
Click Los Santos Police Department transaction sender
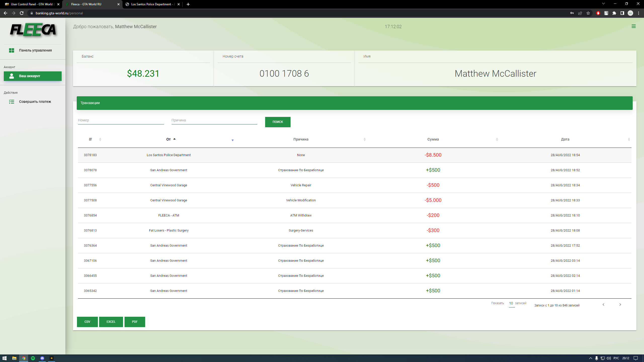169,155
